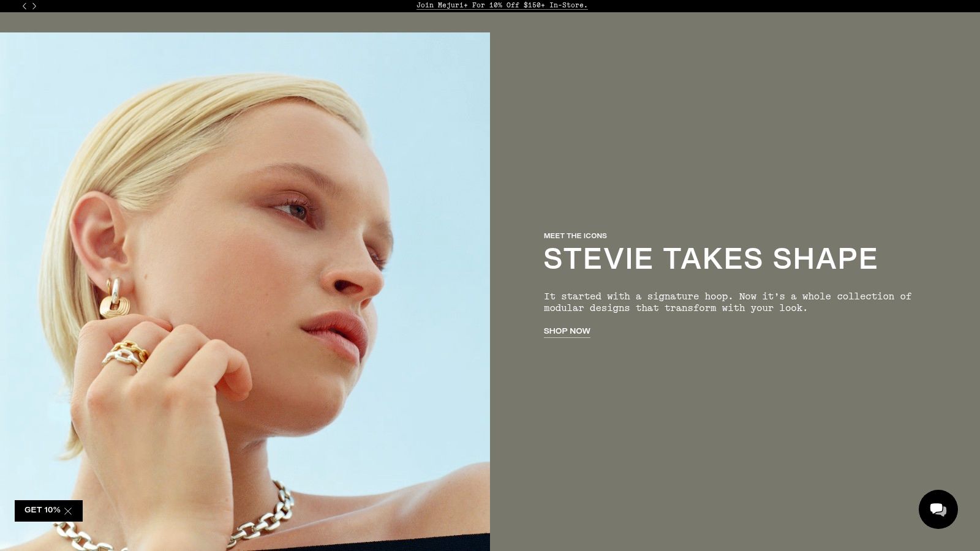Click the MEET THE ICONS label
980x551 pixels.
(575, 236)
